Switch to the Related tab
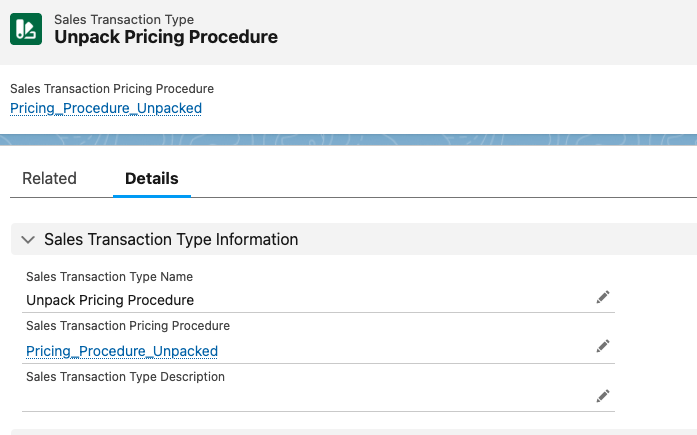 coord(49,179)
